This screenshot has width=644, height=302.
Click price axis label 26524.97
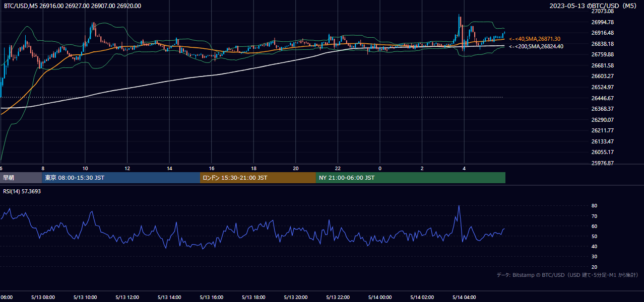coord(602,87)
